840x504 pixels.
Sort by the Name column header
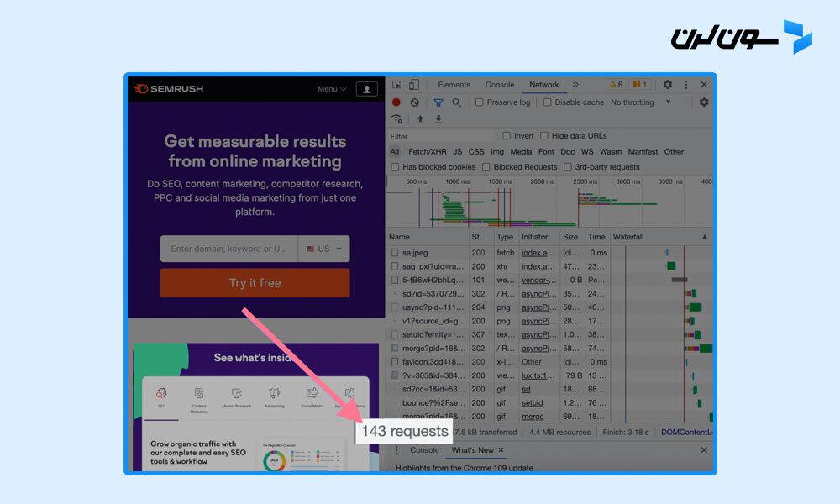point(428,237)
